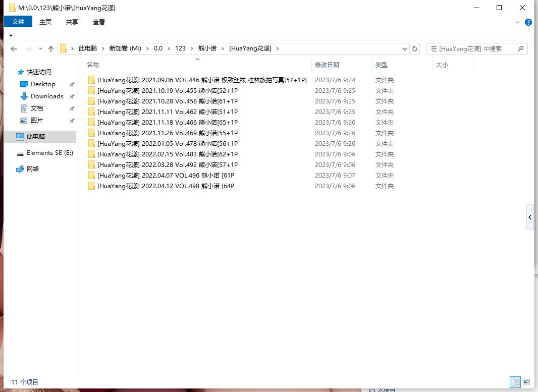The height and width of the screenshot is (392, 538).
Task: Click the Back navigation arrow
Action: click(14, 49)
